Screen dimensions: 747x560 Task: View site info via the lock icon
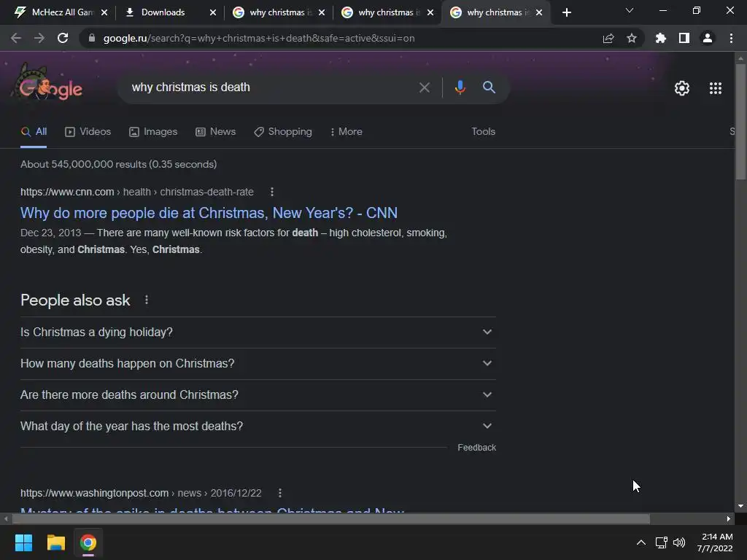point(92,38)
